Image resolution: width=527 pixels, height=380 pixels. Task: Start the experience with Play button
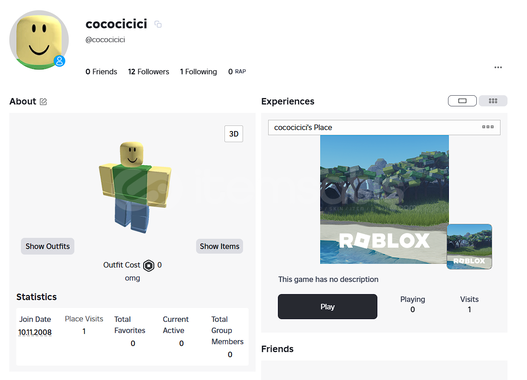[327, 306]
